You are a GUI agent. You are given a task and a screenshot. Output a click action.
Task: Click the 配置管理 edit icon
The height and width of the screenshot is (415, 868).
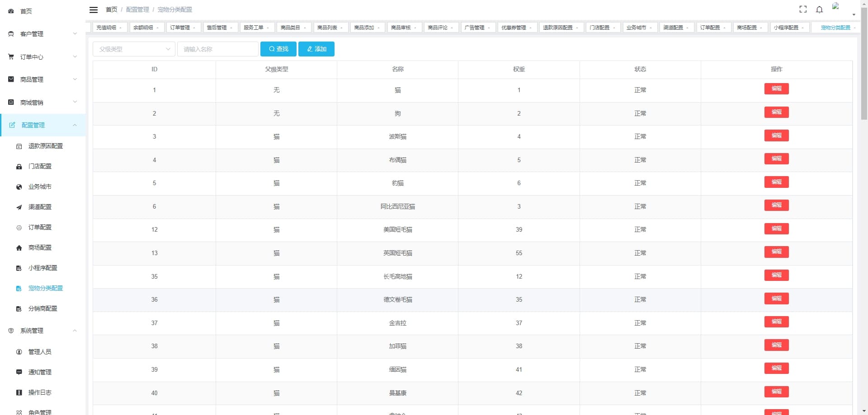point(12,125)
